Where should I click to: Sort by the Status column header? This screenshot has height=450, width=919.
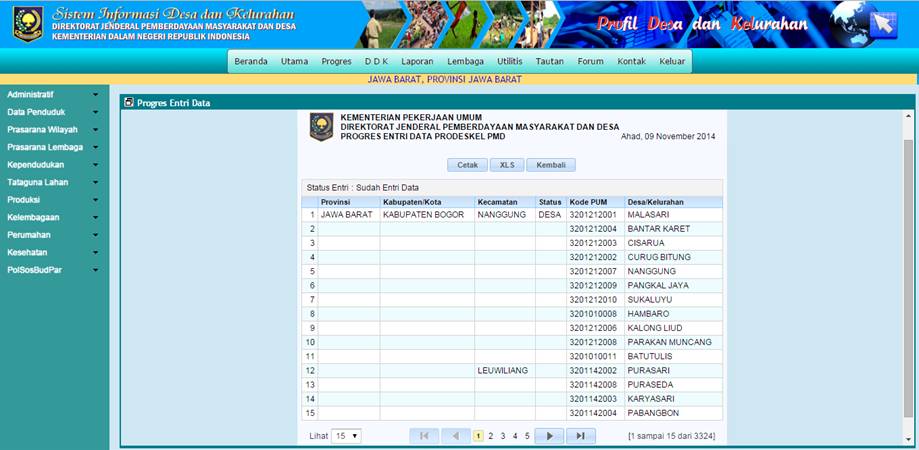click(550, 202)
